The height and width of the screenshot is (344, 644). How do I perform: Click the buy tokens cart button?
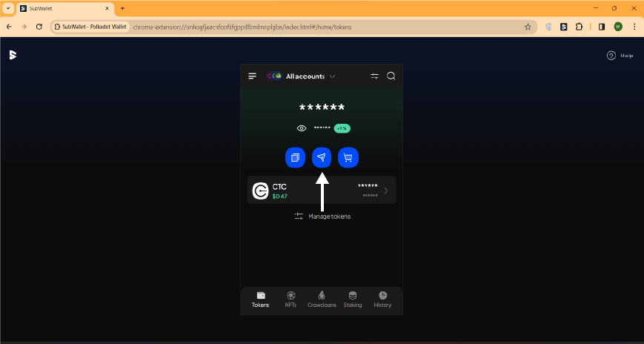[x=348, y=157]
